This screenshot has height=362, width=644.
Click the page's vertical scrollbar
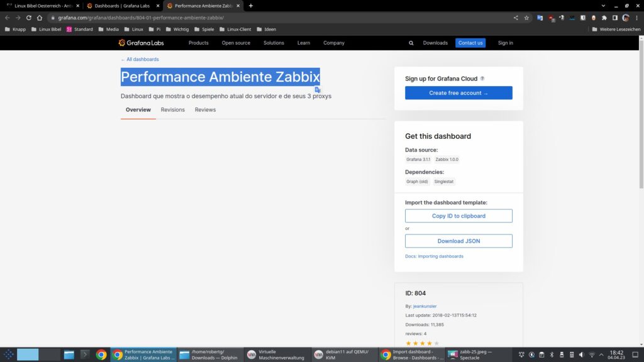tap(641, 113)
